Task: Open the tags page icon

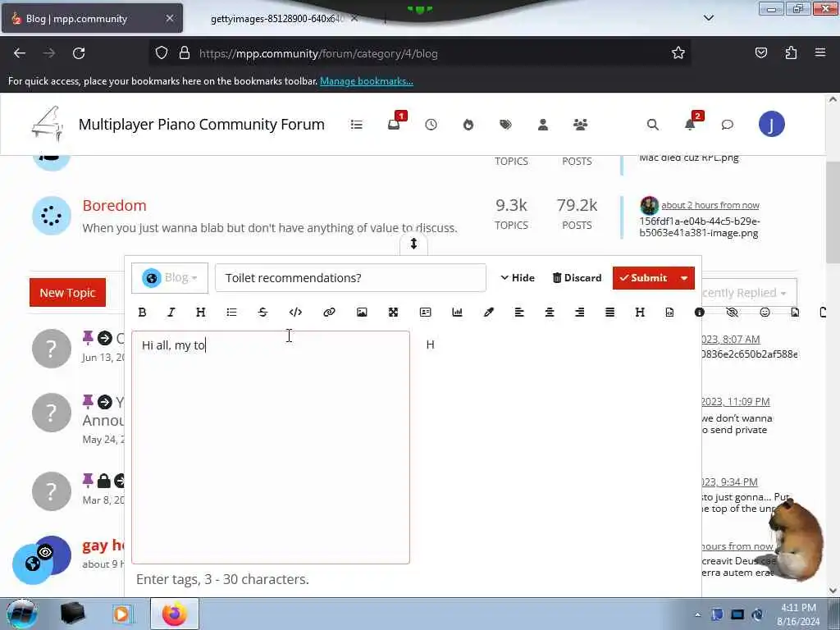Action: pos(505,125)
